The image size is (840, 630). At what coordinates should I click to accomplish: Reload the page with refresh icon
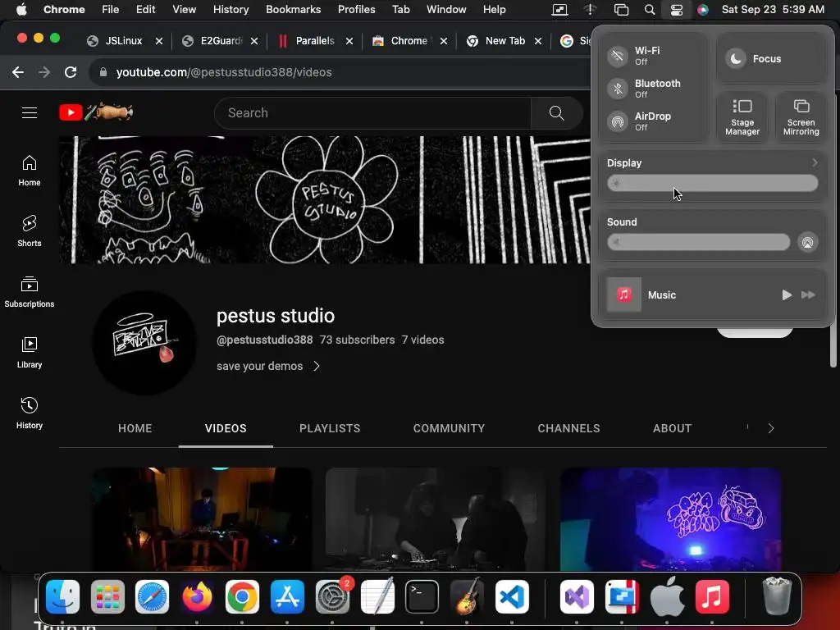(71, 72)
